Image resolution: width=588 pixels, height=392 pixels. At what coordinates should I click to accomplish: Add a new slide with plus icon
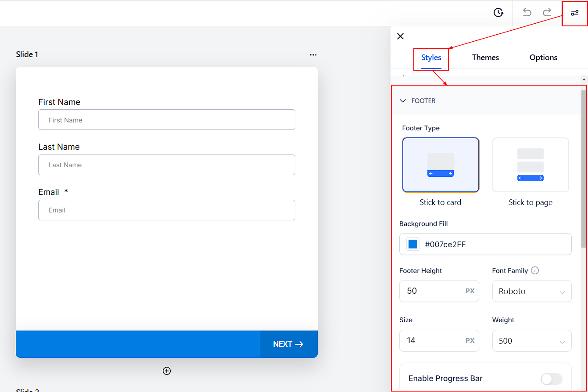pos(167,371)
